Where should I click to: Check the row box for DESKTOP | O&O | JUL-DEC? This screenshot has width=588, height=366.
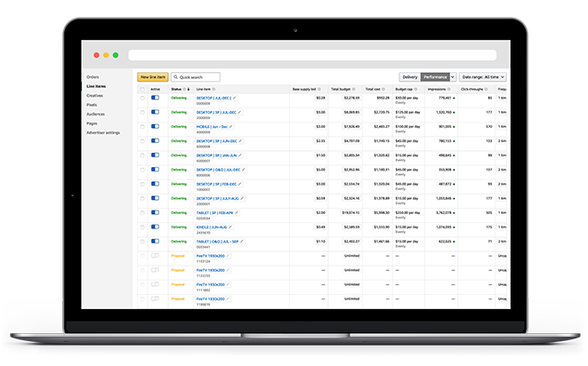[x=142, y=170]
